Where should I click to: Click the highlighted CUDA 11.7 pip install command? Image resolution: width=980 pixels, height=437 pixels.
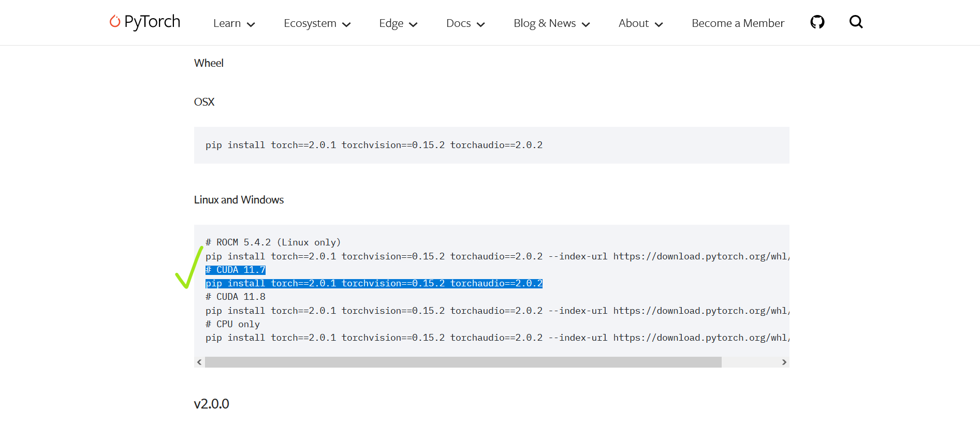click(x=374, y=283)
